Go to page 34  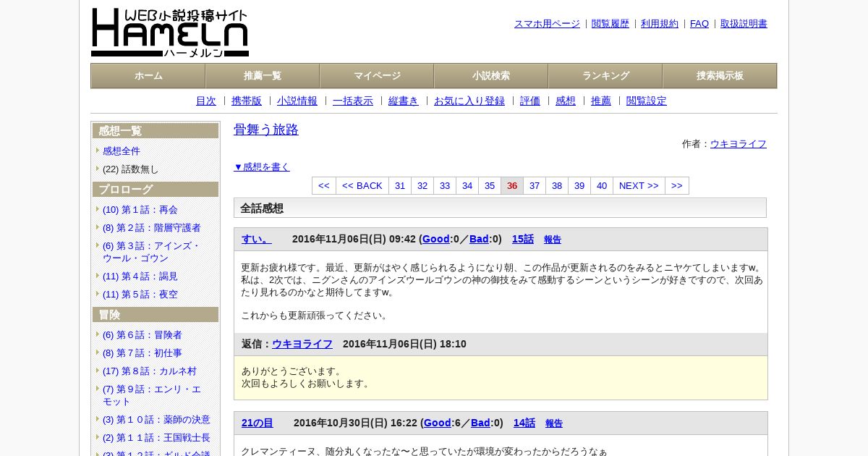click(467, 185)
